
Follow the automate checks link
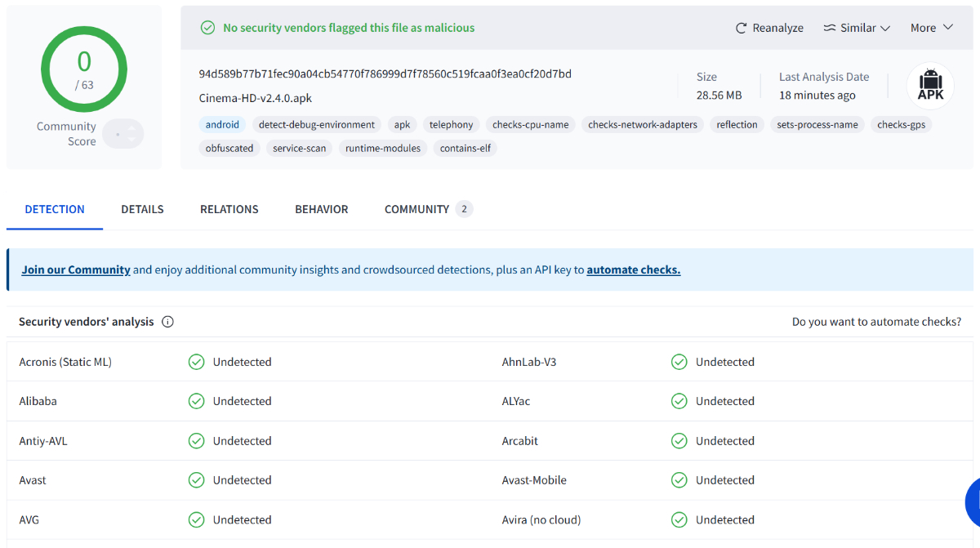click(x=634, y=270)
